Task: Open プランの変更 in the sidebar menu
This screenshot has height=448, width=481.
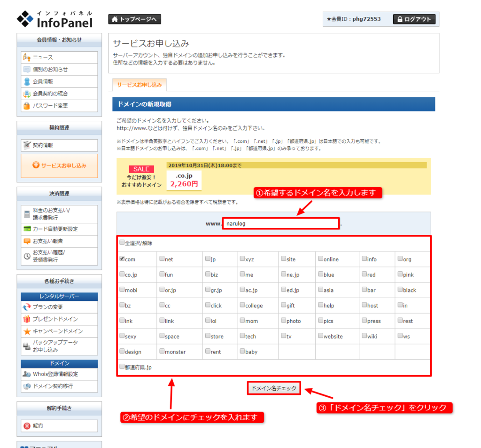Action: click(x=47, y=307)
